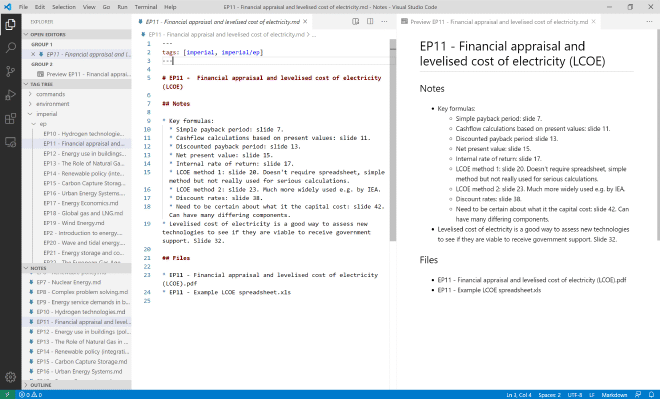Click the Split Editor Right icon
Image resolution: width=660 pixels, height=399 pixels.
point(370,21)
